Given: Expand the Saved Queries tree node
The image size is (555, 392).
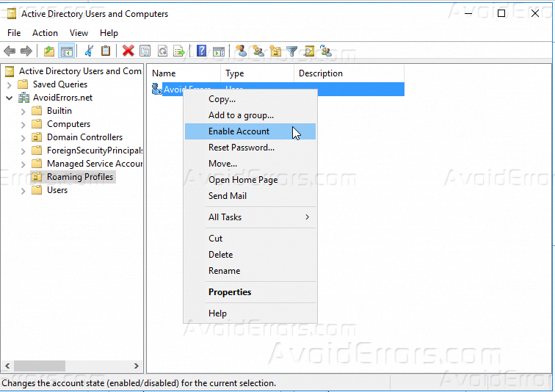Looking at the screenshot, I should click(9, 84).
